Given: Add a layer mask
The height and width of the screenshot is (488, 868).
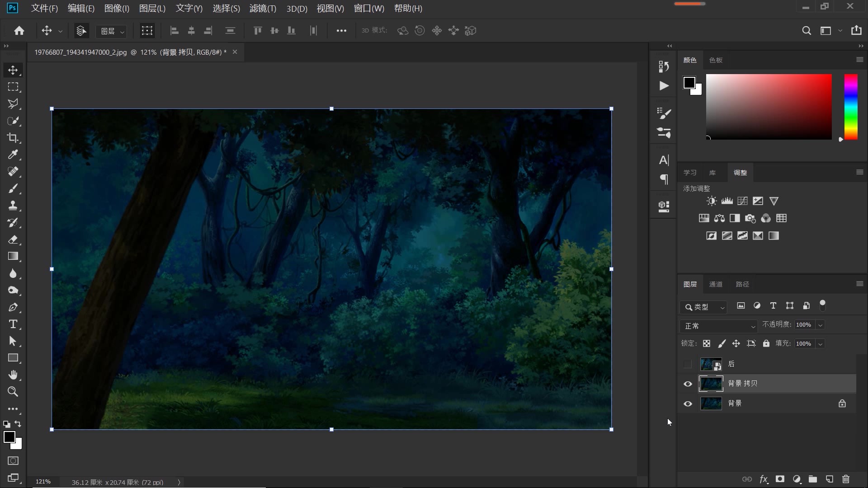Looking at the screenshot, I should pos(780,479).
